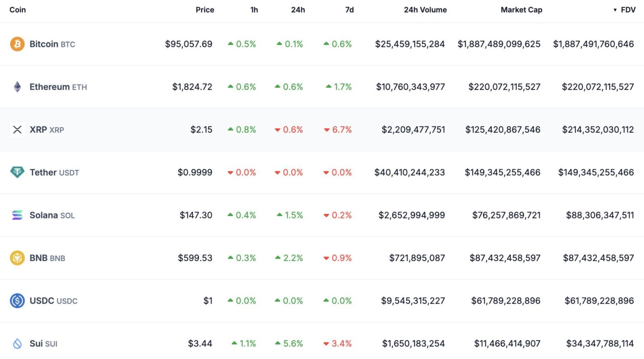Sort table by FDV column
644x359 pixels.
[x=628, y=10]
